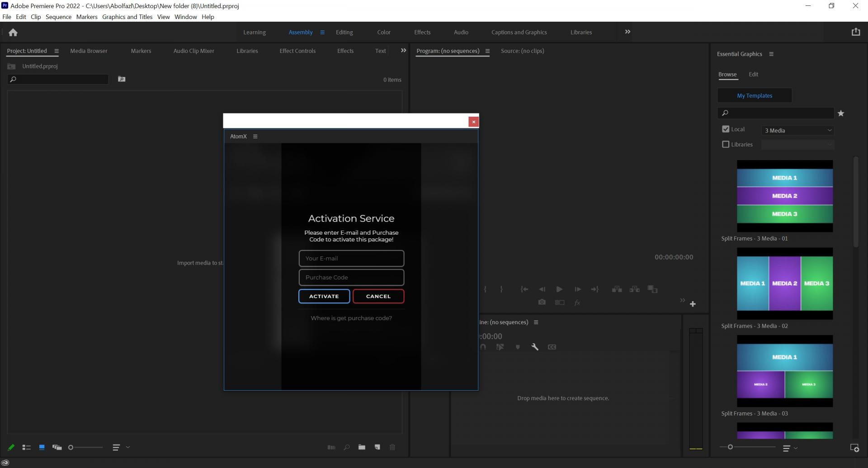
Task: Toggle Snap magnet in Timeline
Action: 483,347
